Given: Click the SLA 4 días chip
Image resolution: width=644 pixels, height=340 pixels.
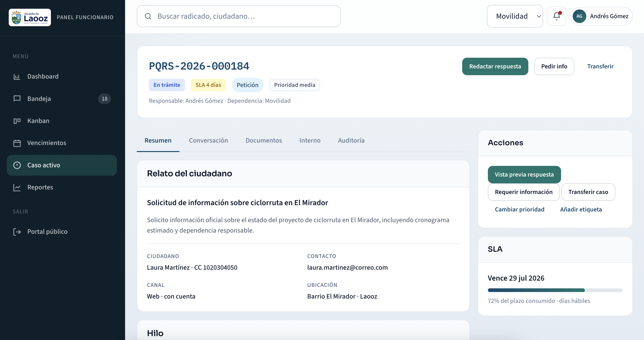Looking at the screenshot, I should pyautogui.click(x=208, y=85).
